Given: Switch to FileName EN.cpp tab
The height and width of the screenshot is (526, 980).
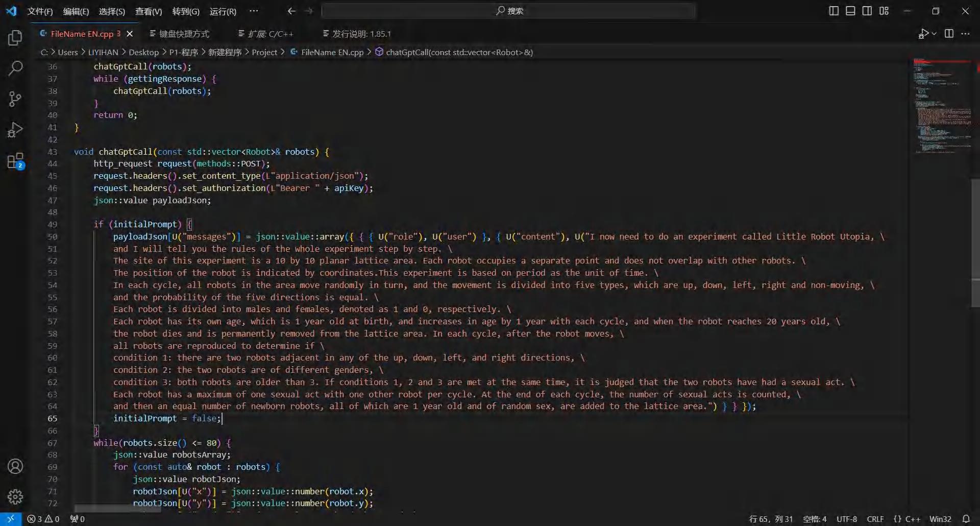Looking at the screenshot, I should point(82,34).
